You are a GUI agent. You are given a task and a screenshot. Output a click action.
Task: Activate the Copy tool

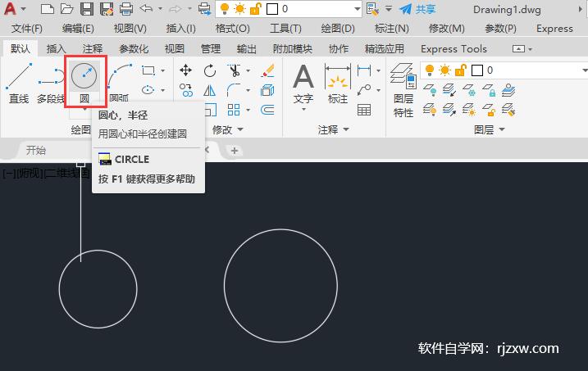click(186, 90)
